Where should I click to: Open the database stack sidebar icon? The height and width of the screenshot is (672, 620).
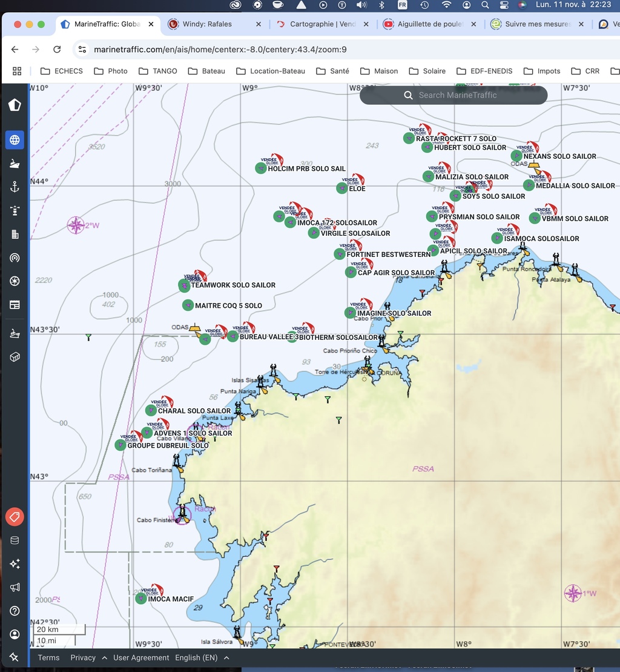tap(15, 541)
